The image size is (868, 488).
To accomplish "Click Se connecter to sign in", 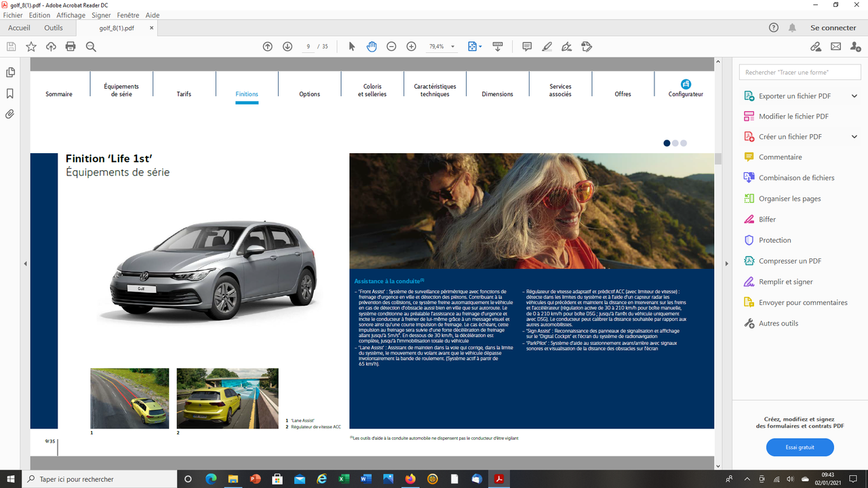I will tap(833, 28).
